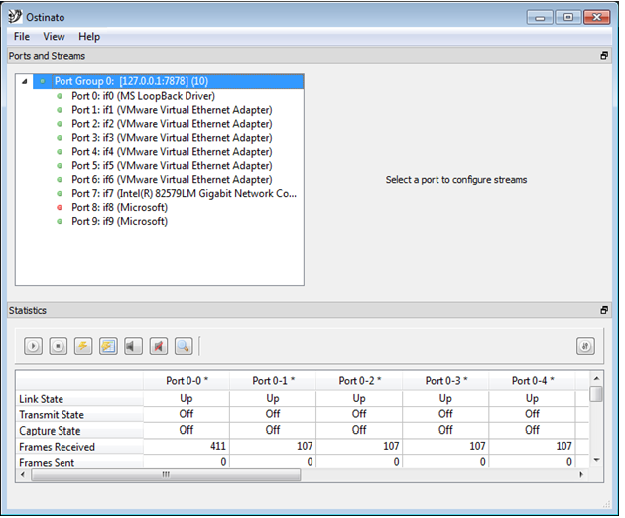Select Port 5: if5 VMware adapter

172,166
